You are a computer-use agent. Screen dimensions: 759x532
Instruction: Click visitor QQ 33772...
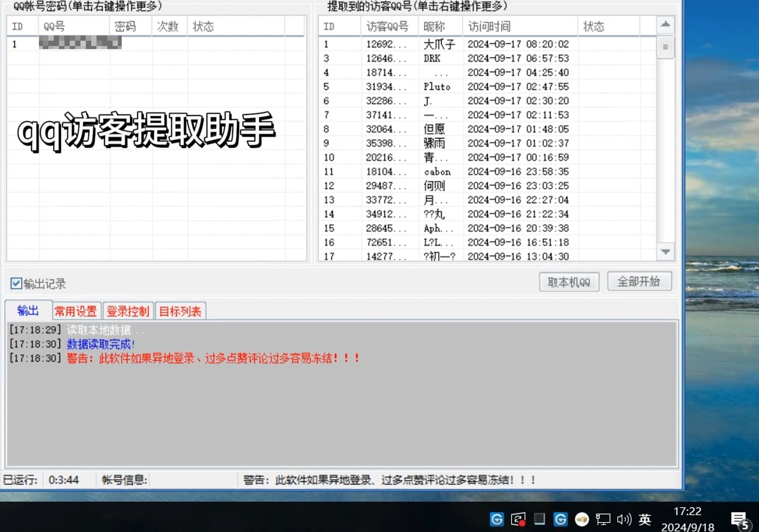point(386,200)
